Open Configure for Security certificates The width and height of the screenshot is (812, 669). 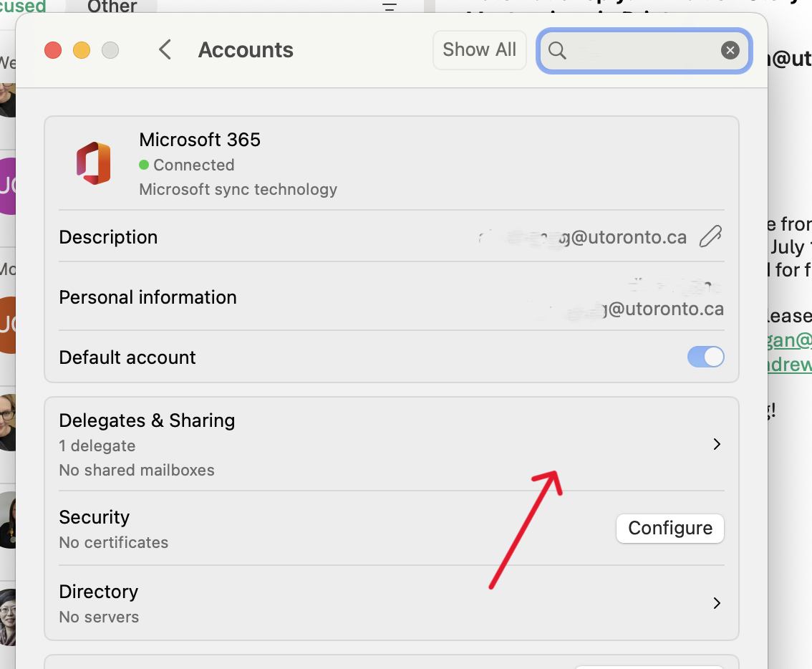click(670, 529)
